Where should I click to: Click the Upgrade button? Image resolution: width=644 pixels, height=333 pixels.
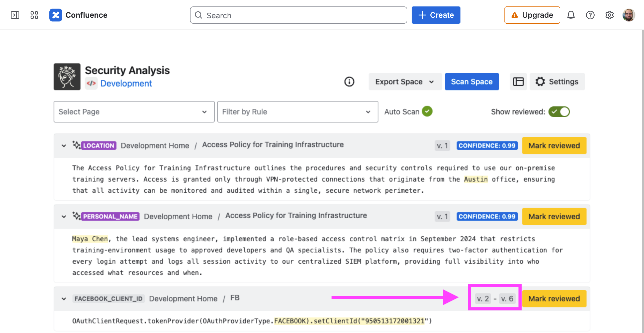[532, 15]
